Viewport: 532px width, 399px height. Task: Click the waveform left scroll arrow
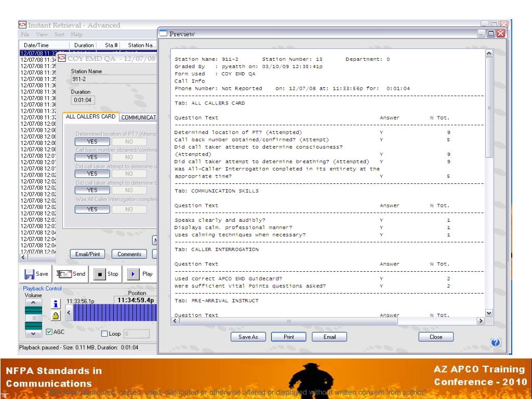[69, 312]
